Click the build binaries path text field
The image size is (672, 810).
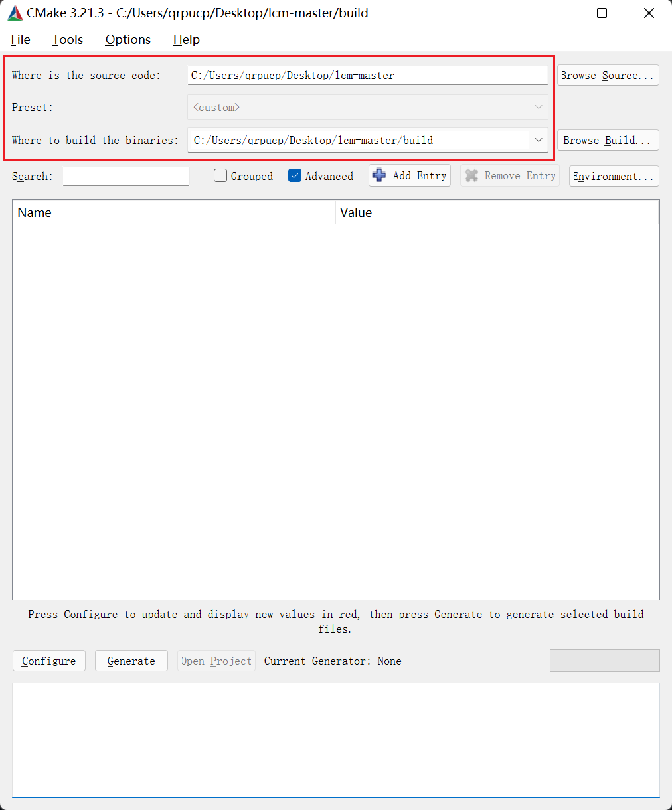359,140
